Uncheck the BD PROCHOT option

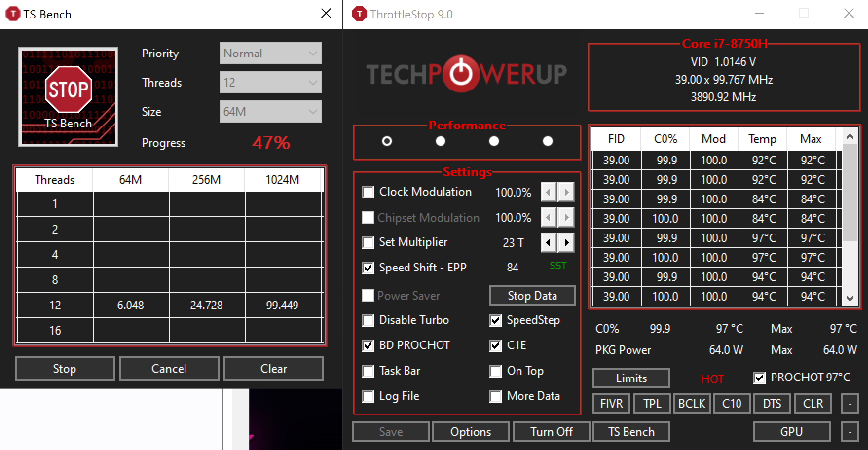pos(369,346)
